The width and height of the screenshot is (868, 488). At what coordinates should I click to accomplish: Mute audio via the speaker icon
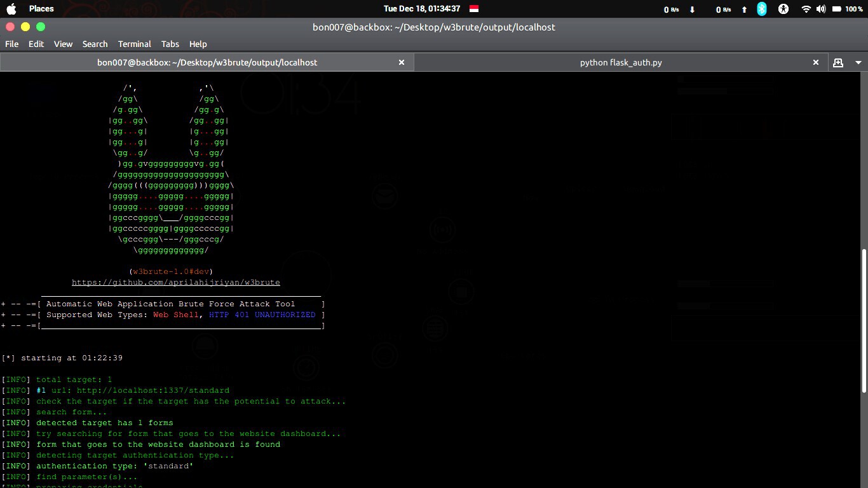pos(820,9)
